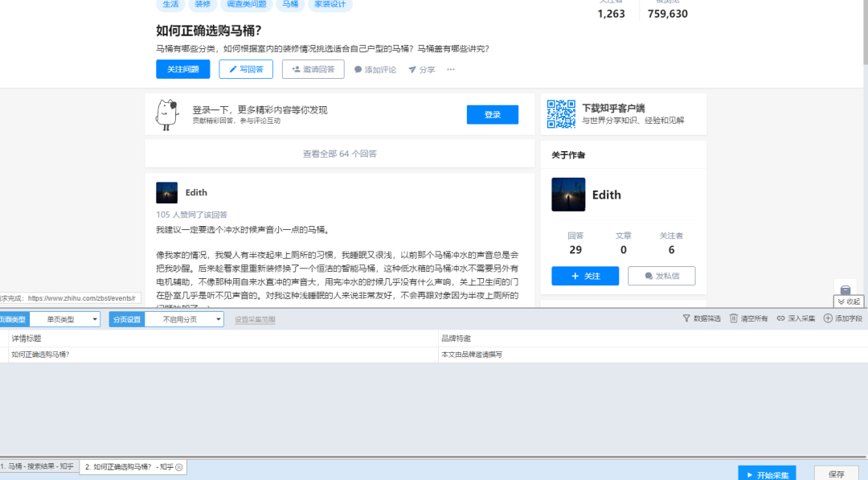Click the QR code for 下载知乎客户端
Image resolution: width=868 pixels, height=480 pixels.
[561, 113]
